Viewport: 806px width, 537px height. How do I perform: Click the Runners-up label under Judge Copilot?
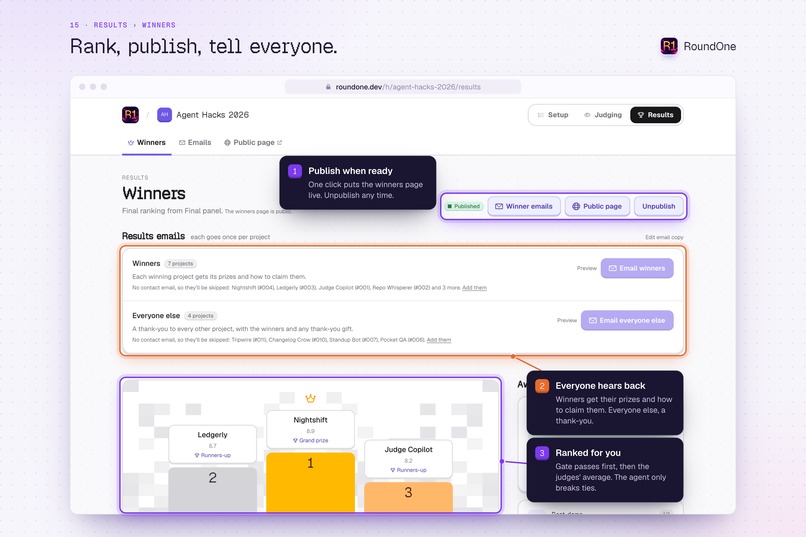(x=408, y=470)
